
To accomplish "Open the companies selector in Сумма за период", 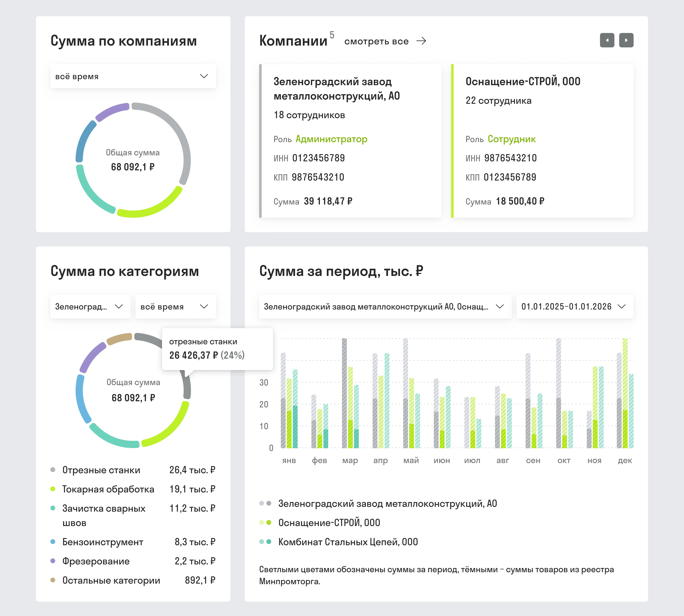I will coord(385,306).
